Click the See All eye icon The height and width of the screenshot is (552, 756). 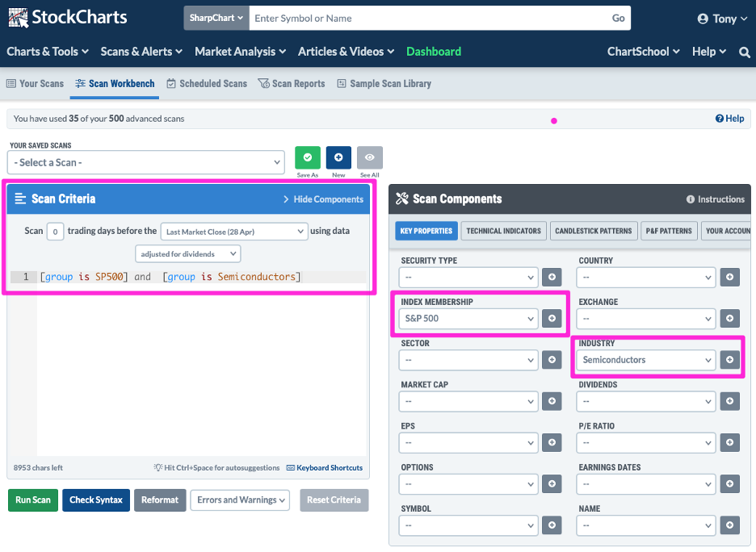click(370, 157)
